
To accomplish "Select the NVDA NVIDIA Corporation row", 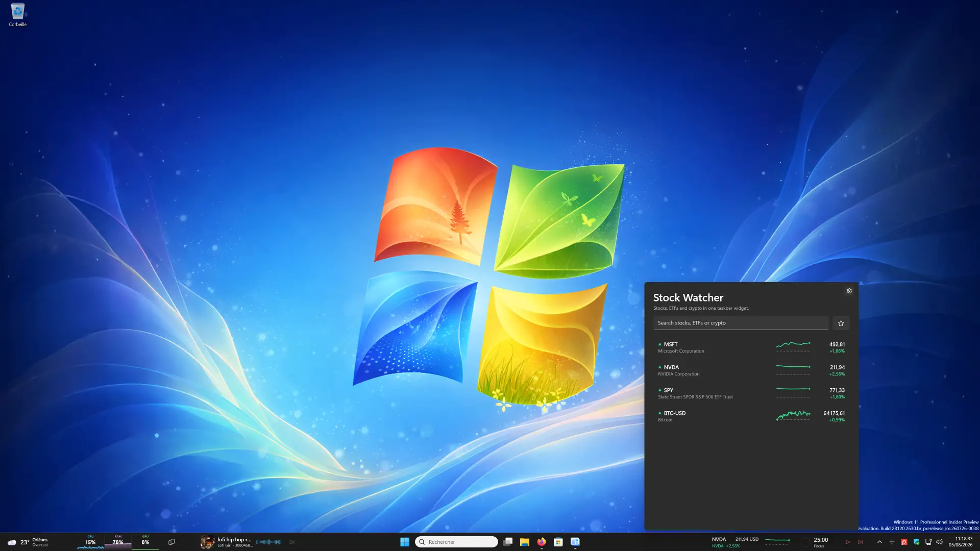I will (751, 370).
